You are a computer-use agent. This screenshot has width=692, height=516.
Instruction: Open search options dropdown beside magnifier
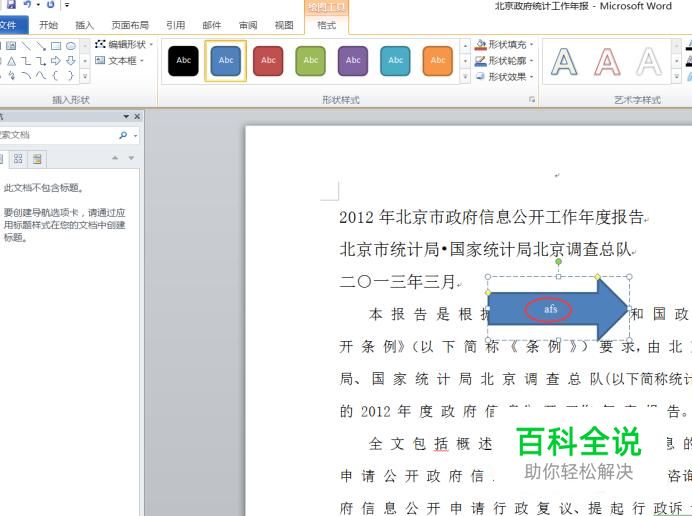coord(135,136)
